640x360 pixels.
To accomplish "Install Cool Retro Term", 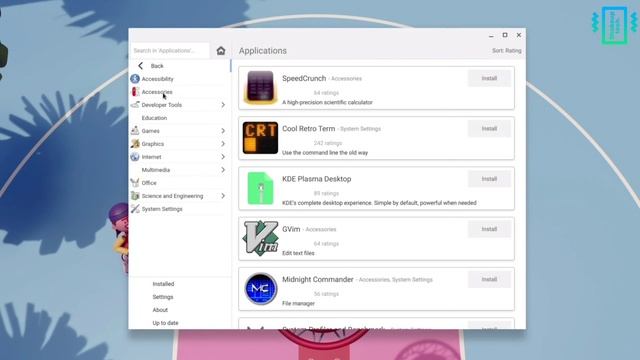I will pyautogui.click(x=489, y=129).
